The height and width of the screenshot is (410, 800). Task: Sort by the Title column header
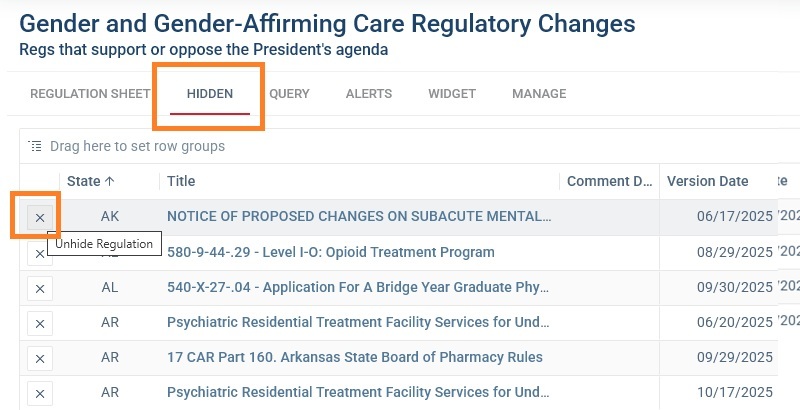tap(181, 181)
